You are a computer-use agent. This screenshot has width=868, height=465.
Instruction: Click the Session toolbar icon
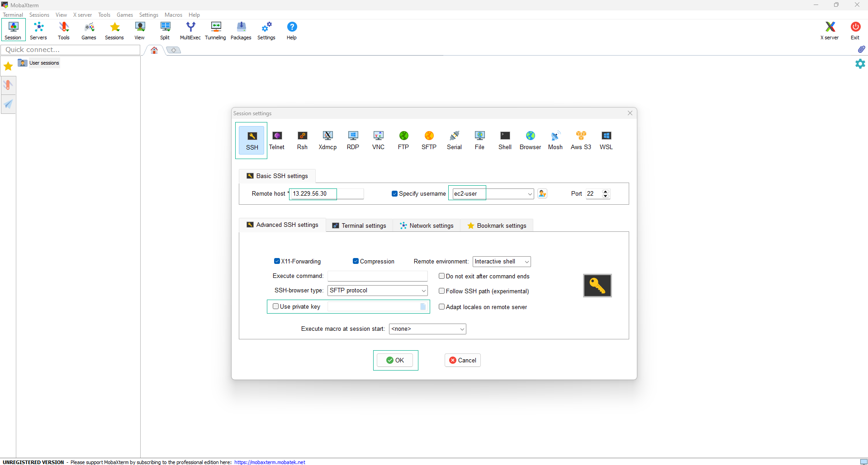pyautogui.click(x=13, y=30)
